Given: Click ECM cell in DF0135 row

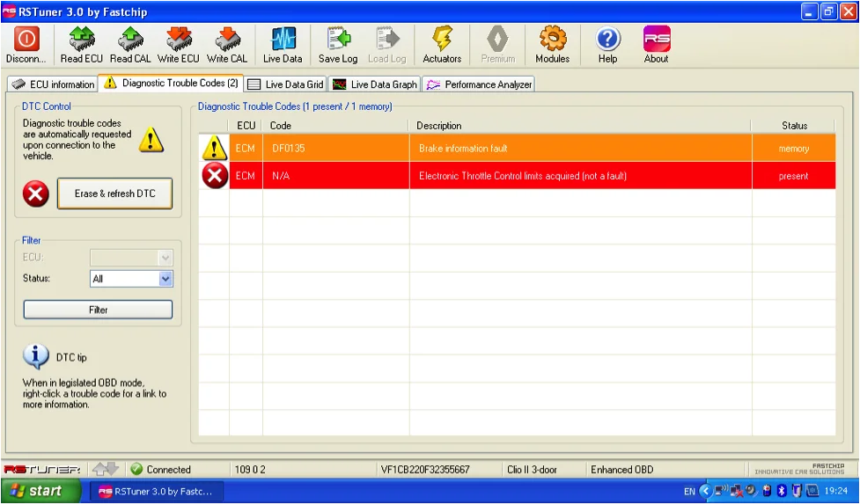Looking at the screenshot, I should tap(246, 149).
